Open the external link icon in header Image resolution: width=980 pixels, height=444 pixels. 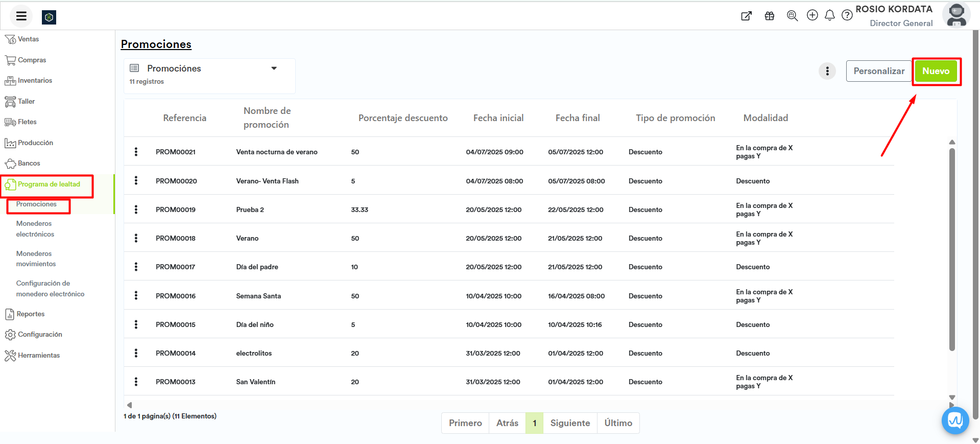click(x=746, y=16)
